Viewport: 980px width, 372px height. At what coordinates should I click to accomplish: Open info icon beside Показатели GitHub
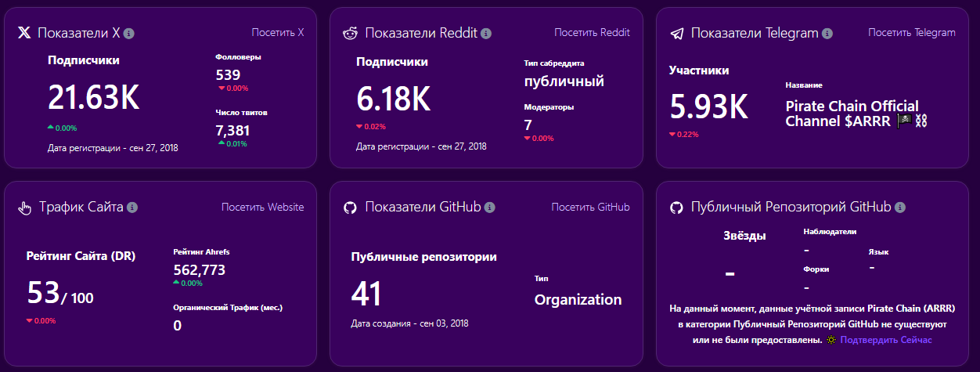(489, 208)
